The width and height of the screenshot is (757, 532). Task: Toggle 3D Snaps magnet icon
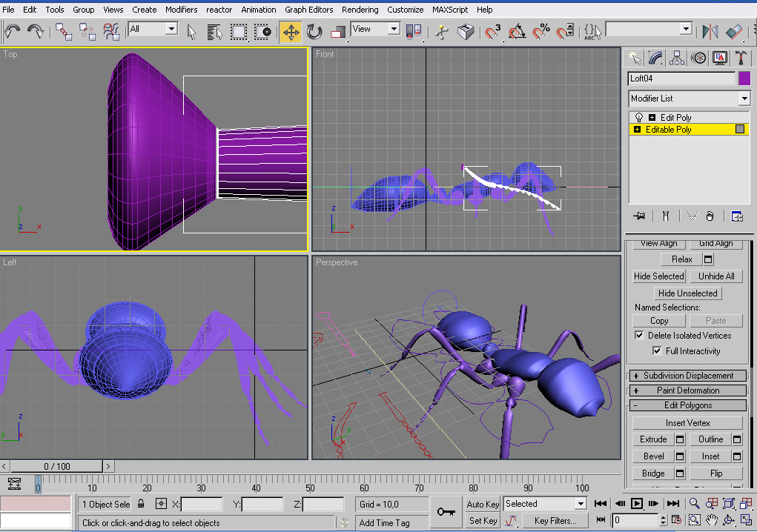point(492,32)
